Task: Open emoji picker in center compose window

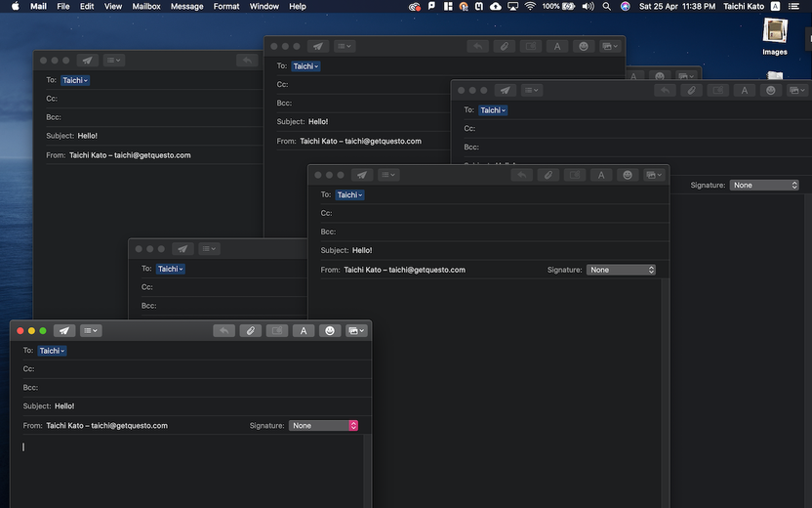Action: click(x=628, y=175)
